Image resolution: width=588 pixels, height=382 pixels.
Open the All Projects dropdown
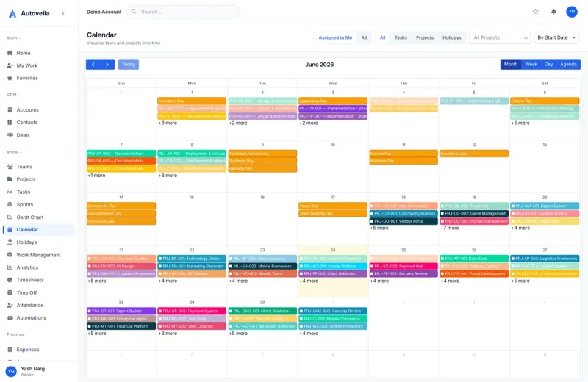pos(500,38)
